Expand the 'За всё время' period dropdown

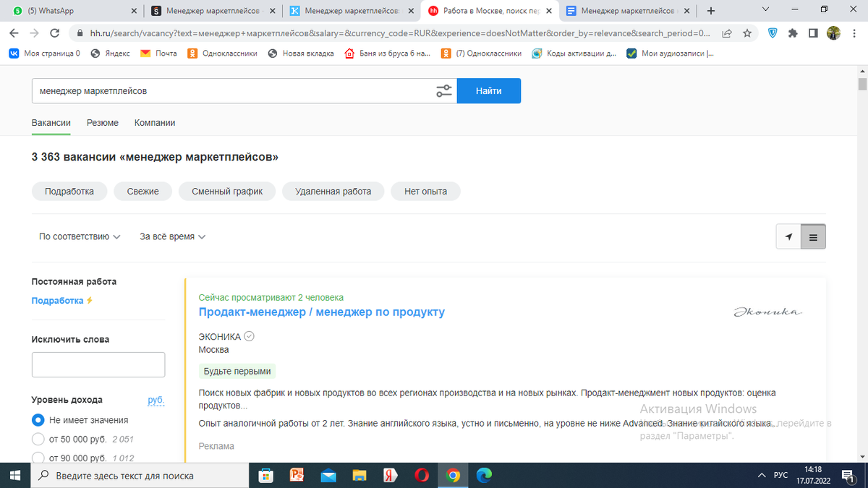point(173,236)
